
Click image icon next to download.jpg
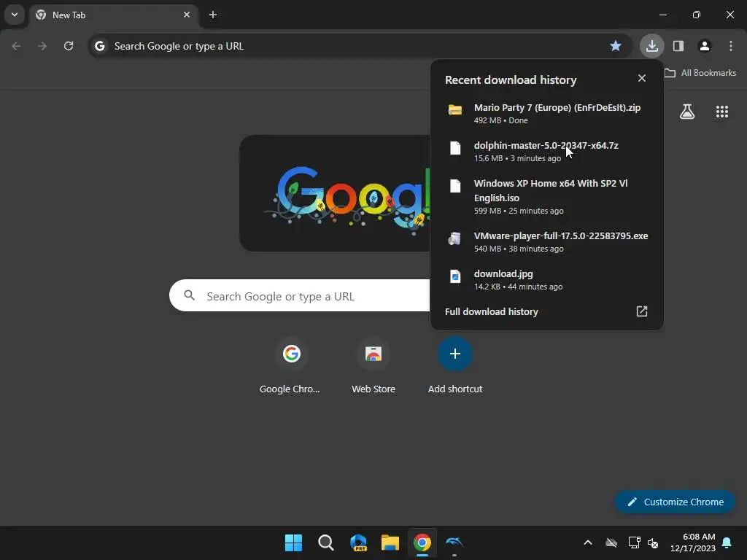455,276
